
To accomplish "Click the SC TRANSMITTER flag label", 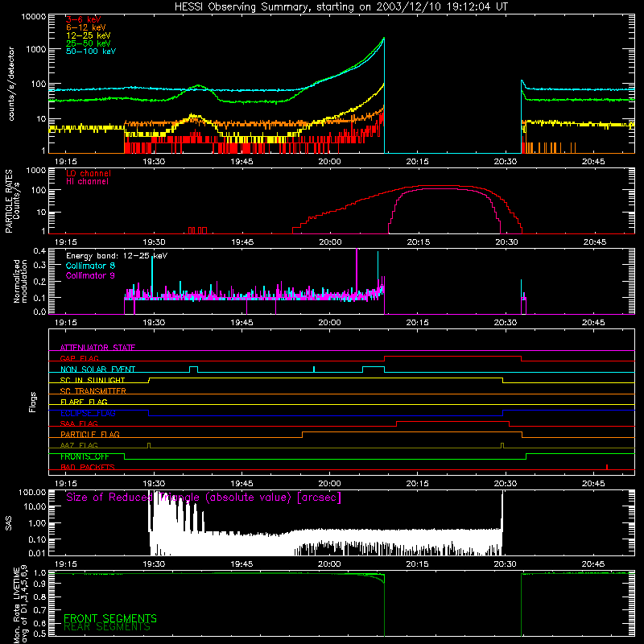I will coord(93,390).
